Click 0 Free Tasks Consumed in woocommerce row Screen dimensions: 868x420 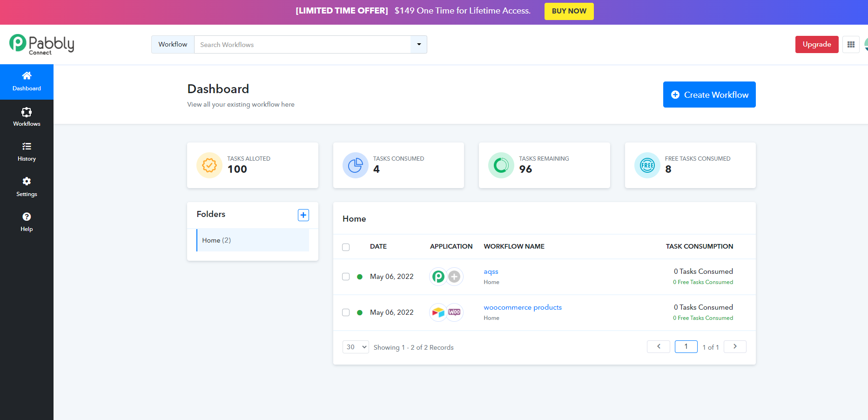703,318
